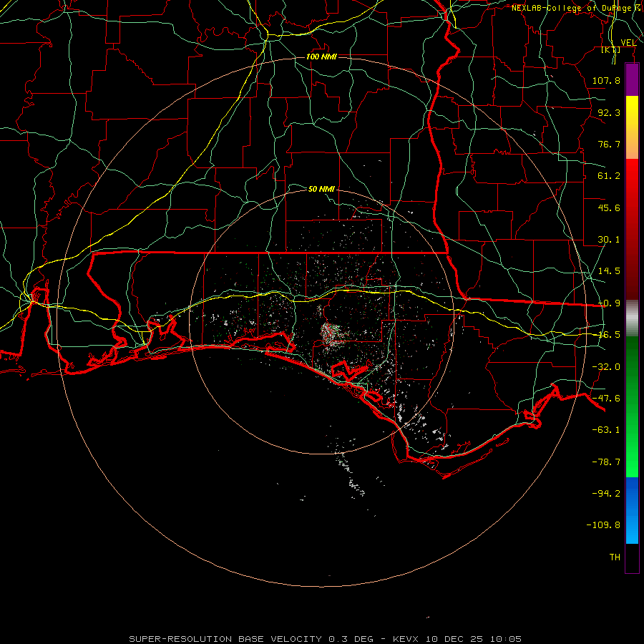This screenshot has height=644, width=644.
Task: Click the 45.6 value on the velocity scale
Action: click(x=609, y=208)
